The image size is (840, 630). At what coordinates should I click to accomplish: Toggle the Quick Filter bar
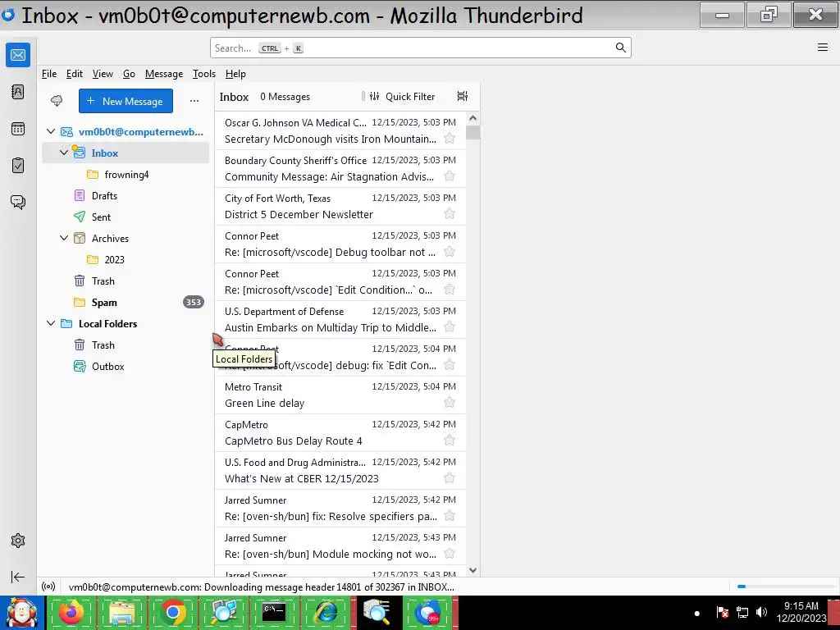[x=402, y=97]
